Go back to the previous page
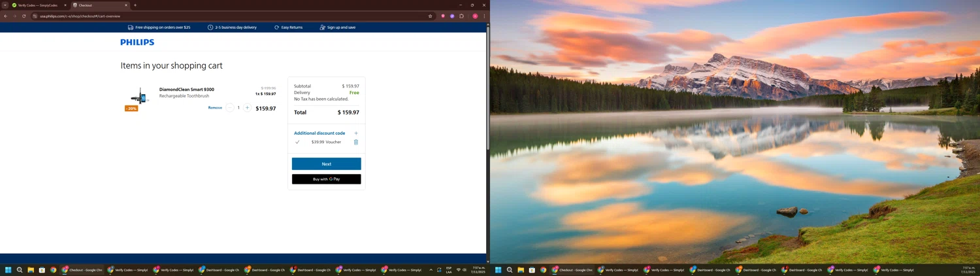This screenshot has width=980, height=276. pos(6,16)
